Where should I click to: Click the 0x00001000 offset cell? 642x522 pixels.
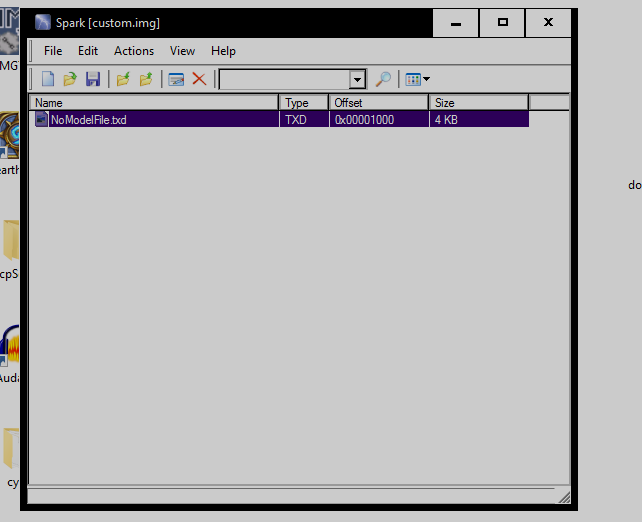(379, 120)
